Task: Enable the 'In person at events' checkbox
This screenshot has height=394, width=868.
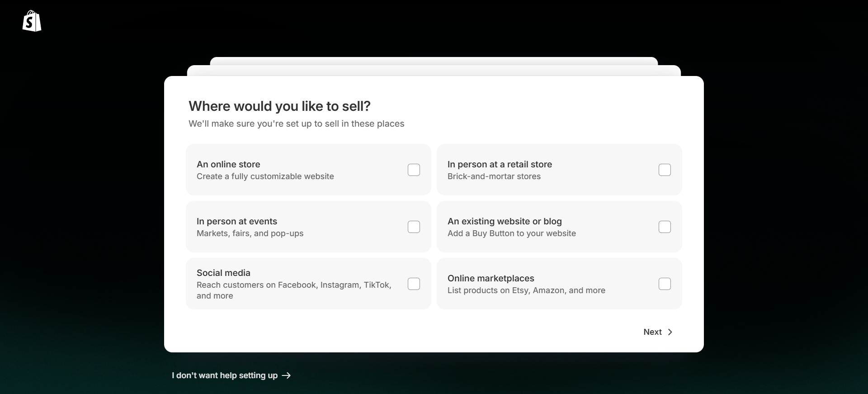Action: (414, 227)
